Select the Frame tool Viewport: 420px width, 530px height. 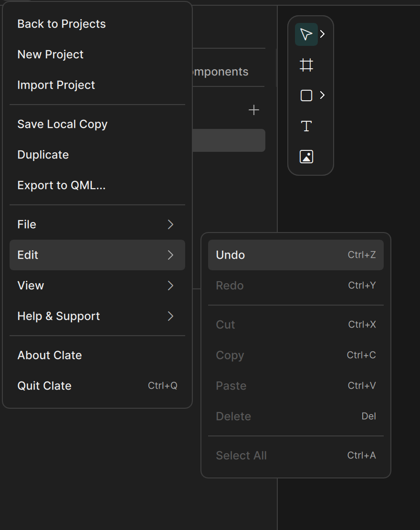306,65
